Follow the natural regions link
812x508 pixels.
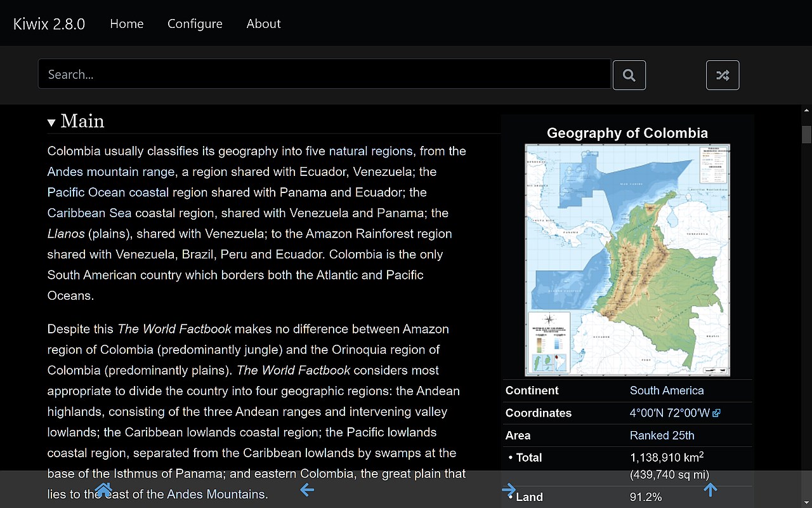370,151
